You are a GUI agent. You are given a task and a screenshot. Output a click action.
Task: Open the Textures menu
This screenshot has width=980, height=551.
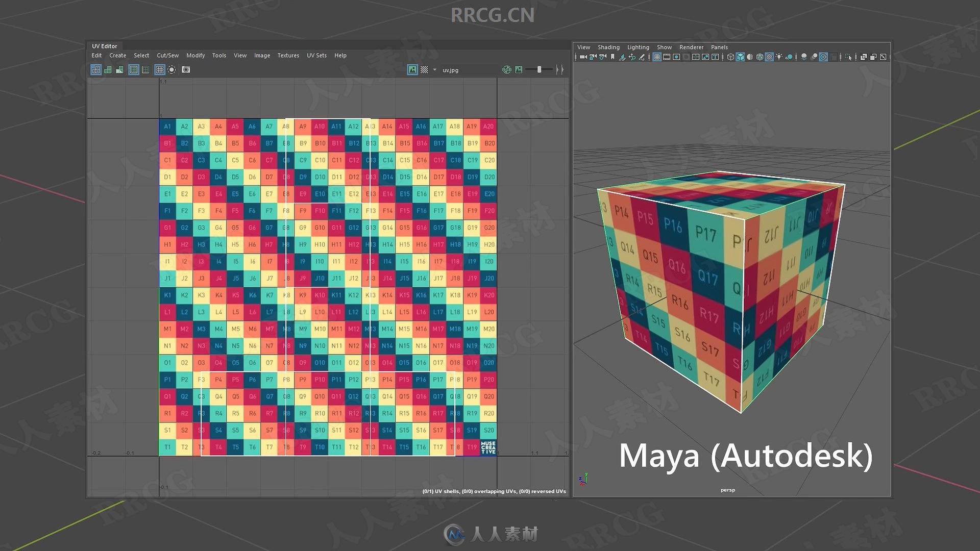coord(288,56)
